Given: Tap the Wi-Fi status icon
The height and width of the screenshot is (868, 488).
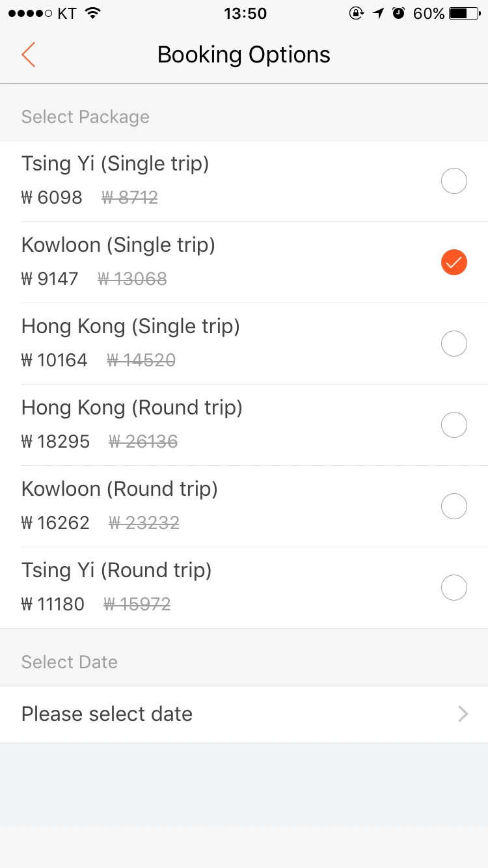Looking at the screenshot, I should 93,13.
